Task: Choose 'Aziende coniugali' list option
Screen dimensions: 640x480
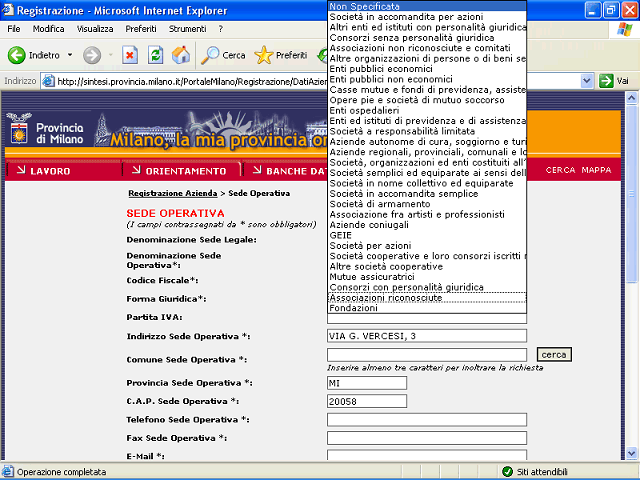Action: [x=427, y=225]
